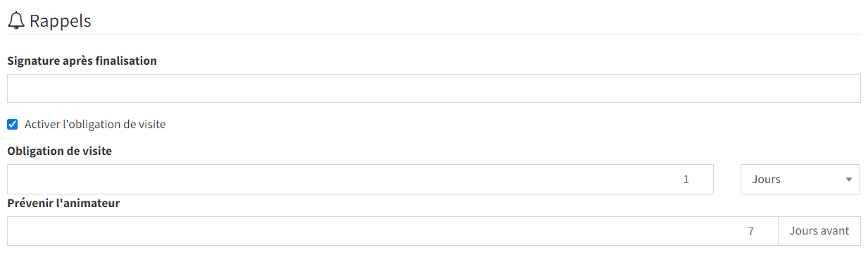The height and width of the screenshot is (255, 868).
Task: Click the empty left area of the visite field
Action: [211, 179]
